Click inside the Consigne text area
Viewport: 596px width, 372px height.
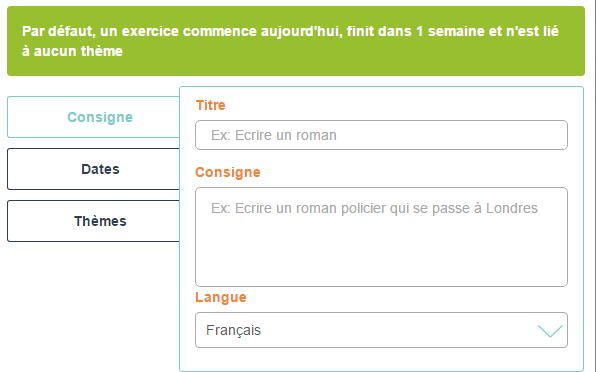[381, 237]
